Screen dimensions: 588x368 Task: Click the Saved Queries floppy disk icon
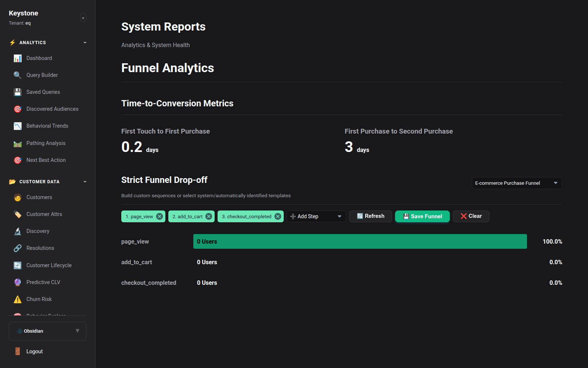pos(18,92)
